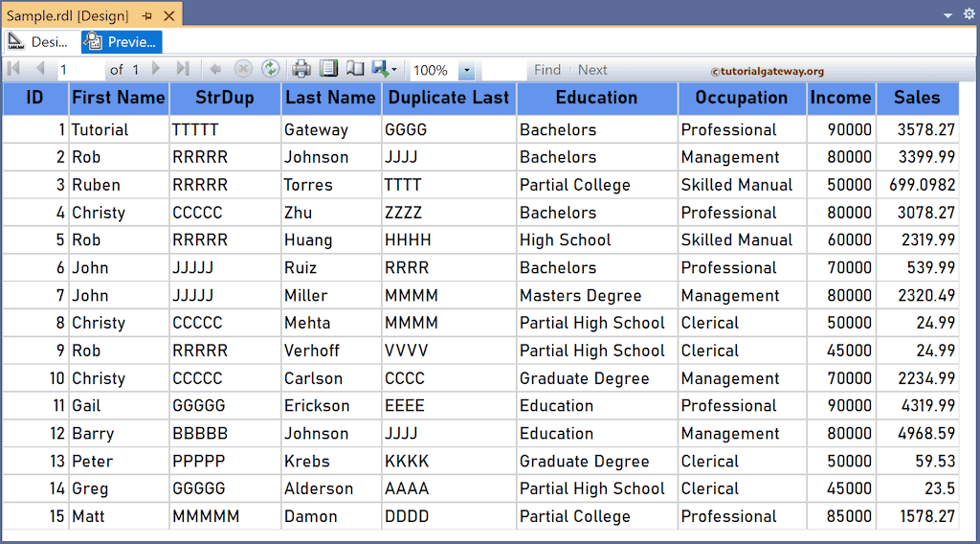Refresh the report preview
The width and height of the screenshot is (980, 544).
pyautogui.click(x=270, y=69)
